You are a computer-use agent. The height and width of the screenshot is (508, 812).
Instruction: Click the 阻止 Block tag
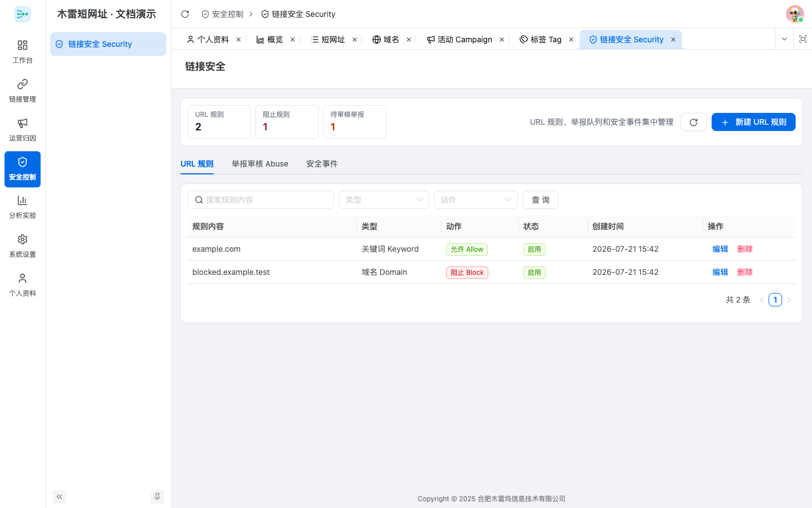click(467, 273)
